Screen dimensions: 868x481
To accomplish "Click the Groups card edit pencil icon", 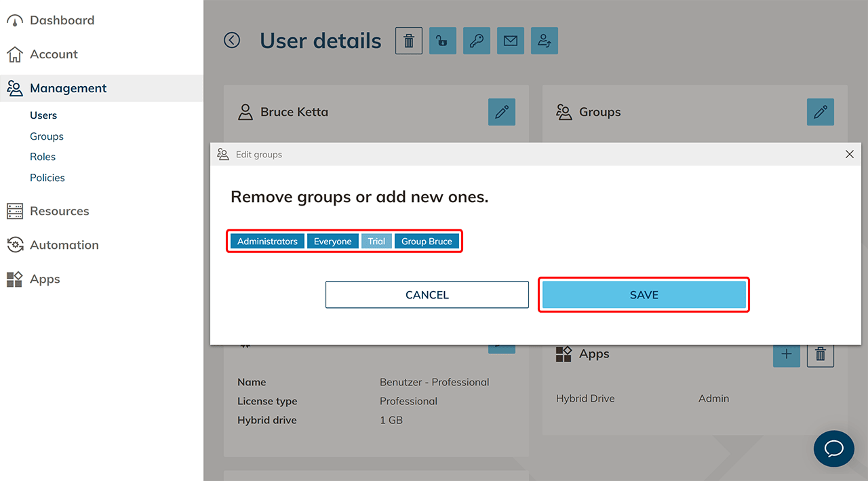I will (x=821, y=112).
